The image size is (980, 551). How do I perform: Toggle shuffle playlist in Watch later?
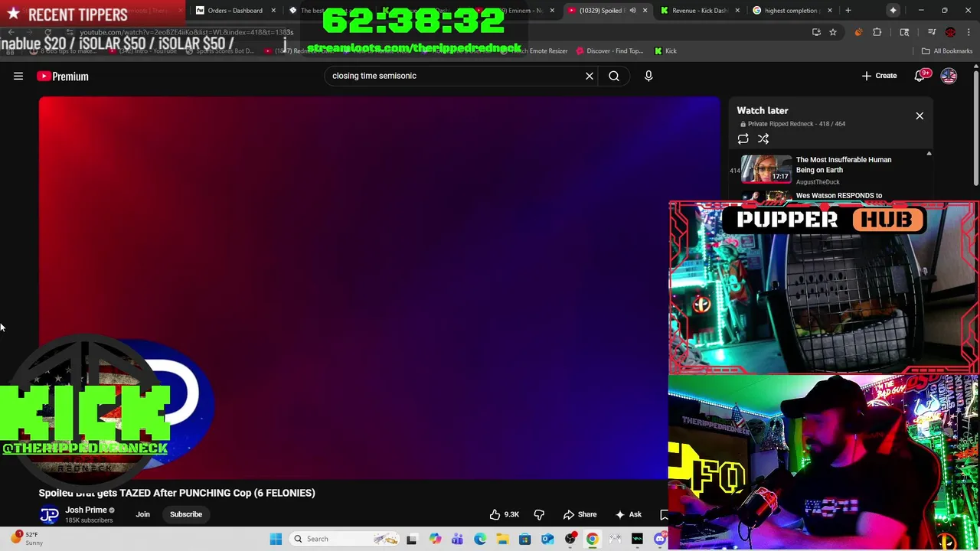tap(763, 139)
